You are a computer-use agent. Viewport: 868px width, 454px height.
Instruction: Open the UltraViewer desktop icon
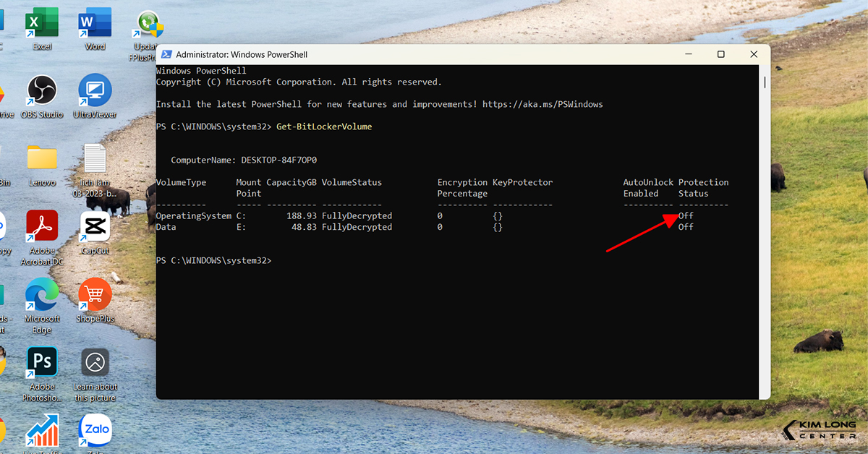(x=95, y=91)
